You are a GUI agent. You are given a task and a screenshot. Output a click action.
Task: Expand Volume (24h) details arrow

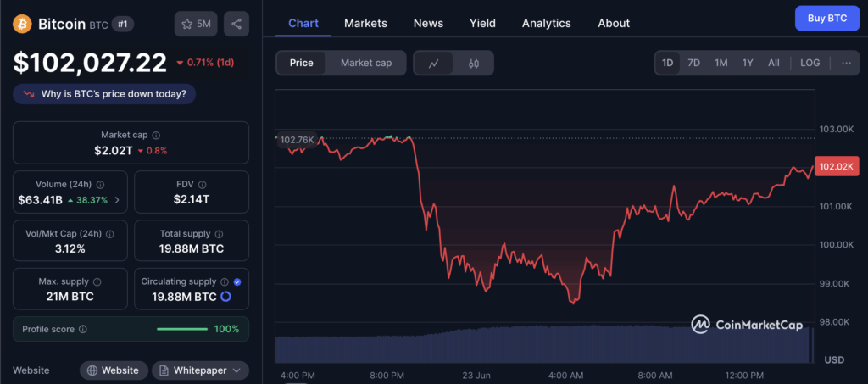[x=117, y=200]
